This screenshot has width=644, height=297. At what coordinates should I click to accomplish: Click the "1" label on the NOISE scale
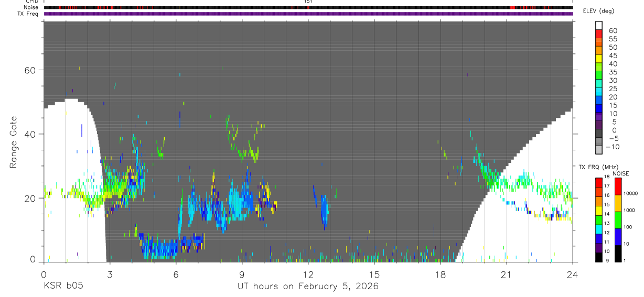pyautogui.click(x=625, y=261)
